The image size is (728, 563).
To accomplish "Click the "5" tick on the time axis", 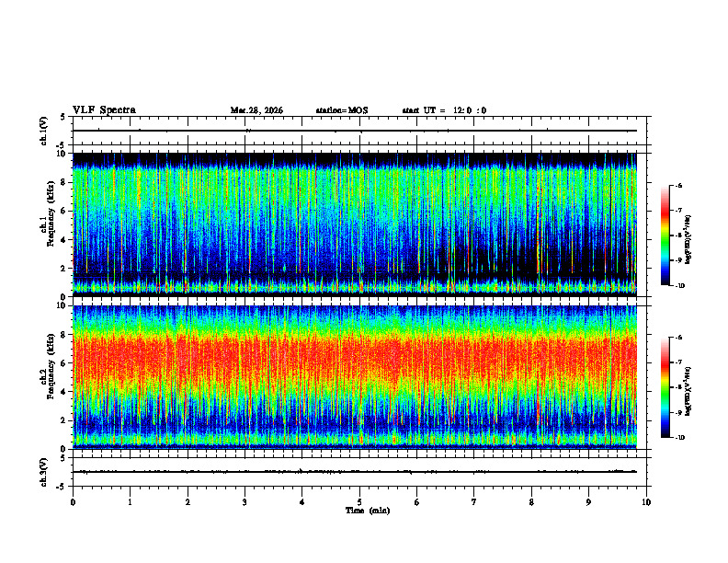I will 359,502.
